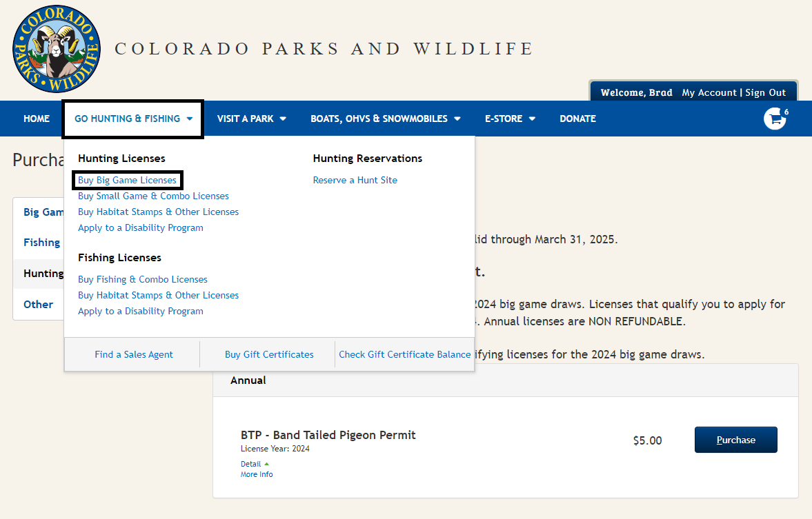Image resolution: width=812 pixels, height=519 pixels.
Task: Open fishing Apply to a Disability Program
Action: (140, 311)
